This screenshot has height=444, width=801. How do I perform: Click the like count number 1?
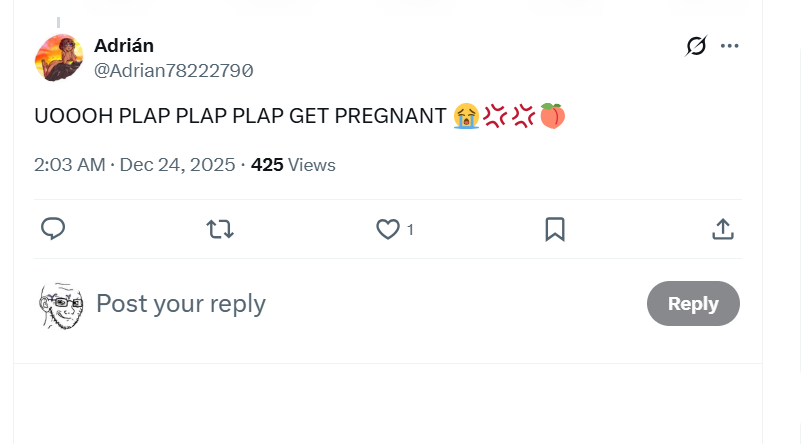pos(410,230)
